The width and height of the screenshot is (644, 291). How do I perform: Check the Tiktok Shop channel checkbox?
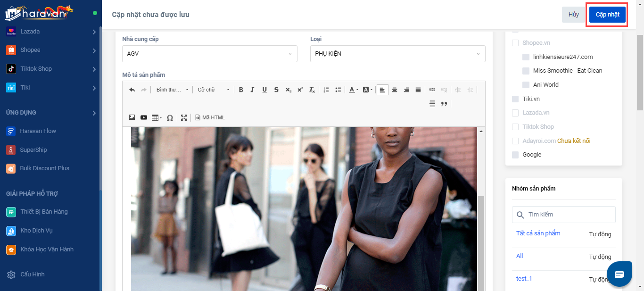click(515, 127)
